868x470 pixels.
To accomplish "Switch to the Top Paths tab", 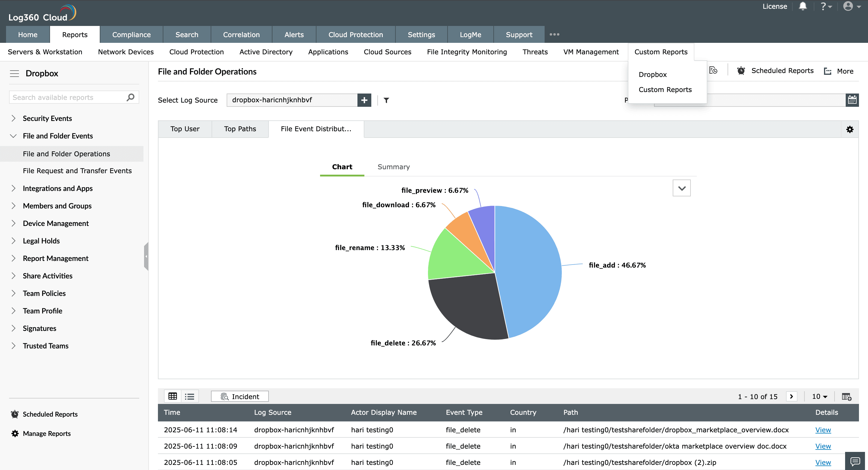I will [240, 129].
